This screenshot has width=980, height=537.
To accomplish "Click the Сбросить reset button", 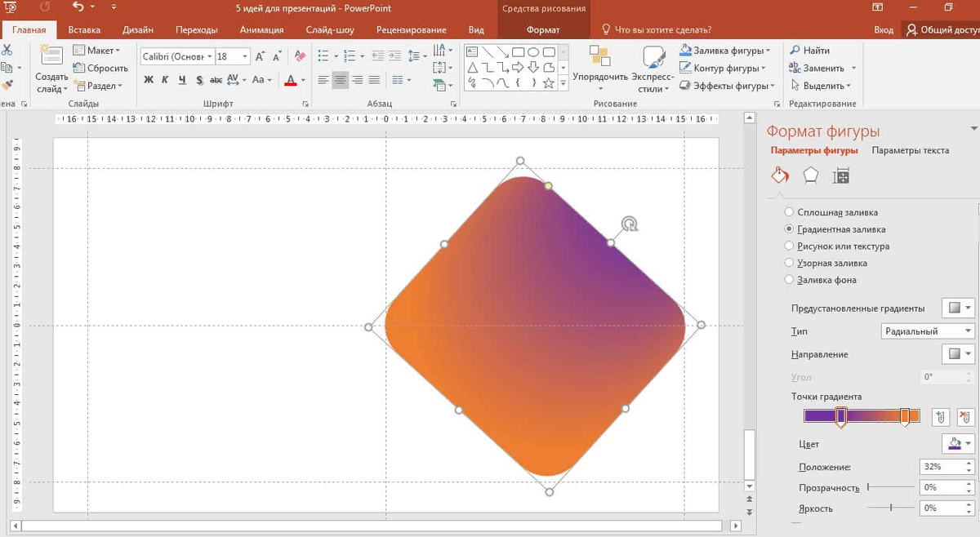I will pyautogui.click(x=101, y=69).
